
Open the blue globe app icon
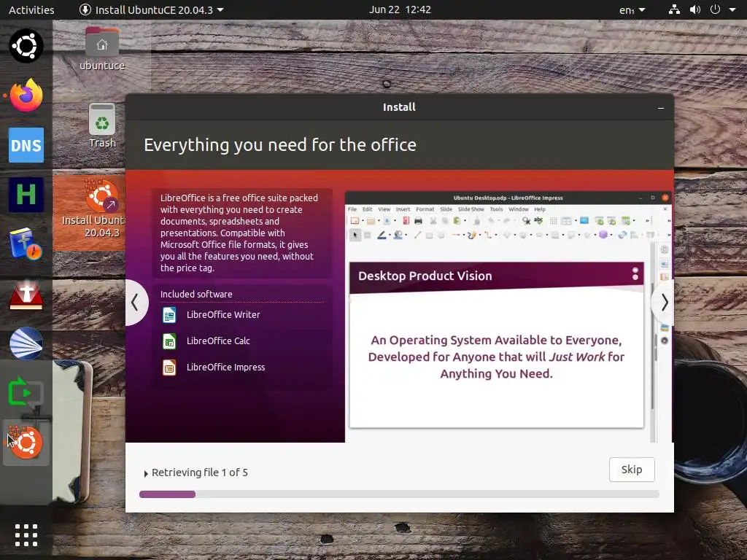[x=26, y=343]
